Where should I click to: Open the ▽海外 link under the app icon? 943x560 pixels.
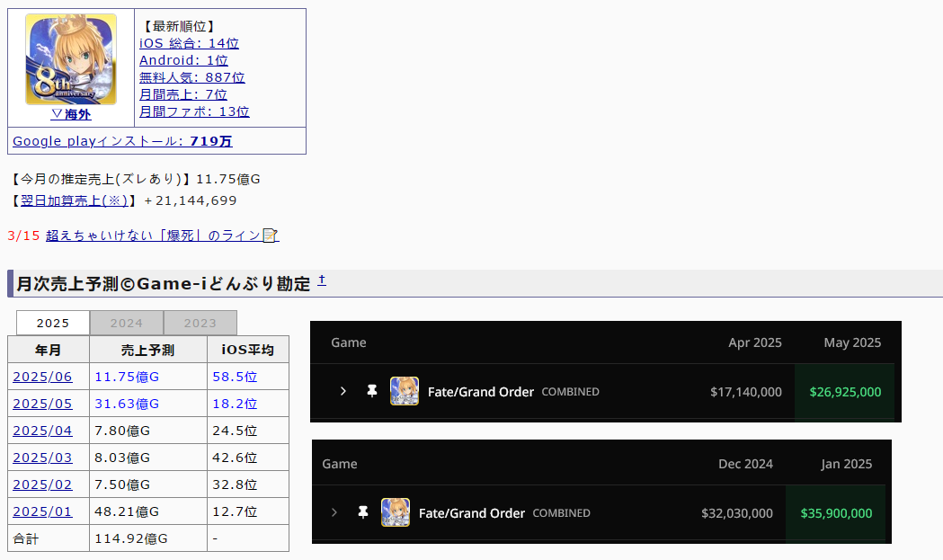(71, 114)
